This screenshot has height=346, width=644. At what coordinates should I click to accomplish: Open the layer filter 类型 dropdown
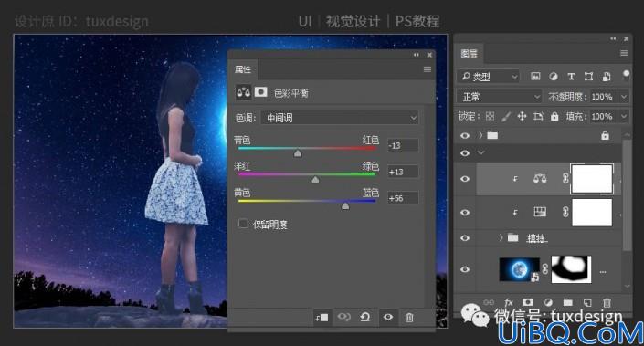pyautogui.click(x=489, y=77)
